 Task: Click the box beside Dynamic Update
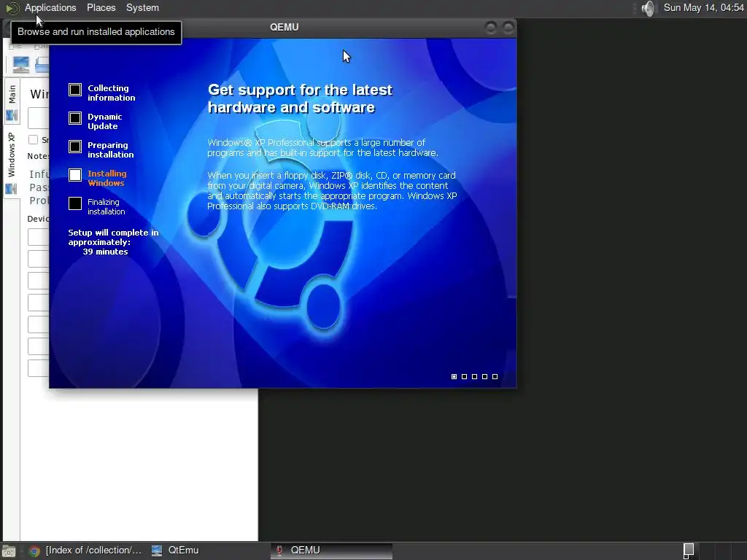[x=75, y=118]
